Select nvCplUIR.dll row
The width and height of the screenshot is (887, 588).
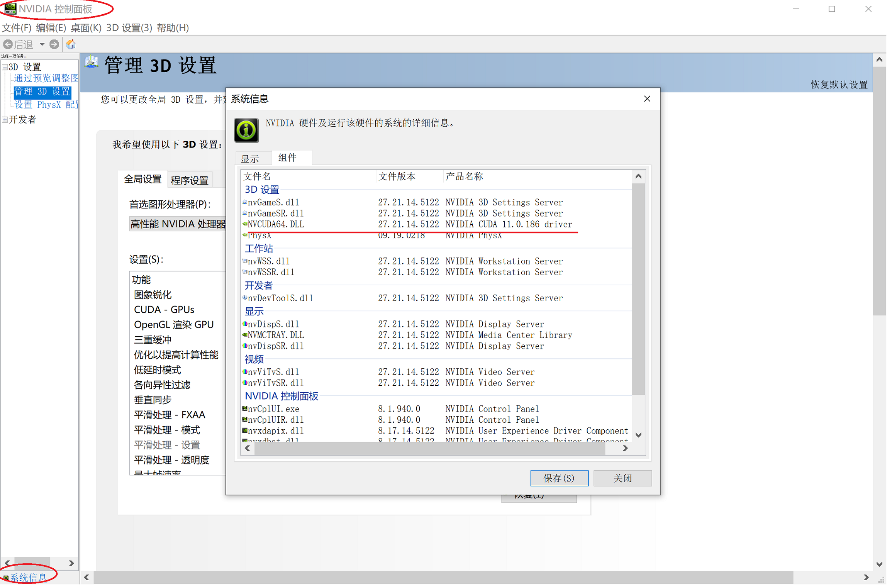pos(436,420)
